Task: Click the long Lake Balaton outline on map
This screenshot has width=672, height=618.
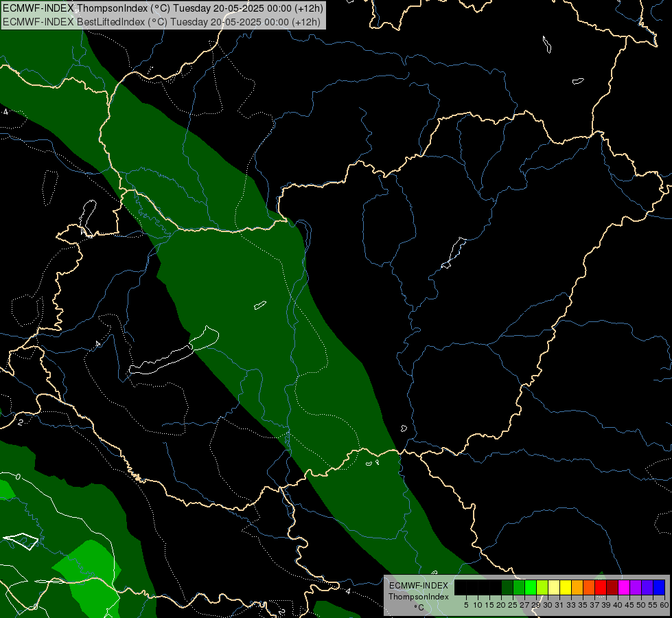Action: click(x=174, y=350)
